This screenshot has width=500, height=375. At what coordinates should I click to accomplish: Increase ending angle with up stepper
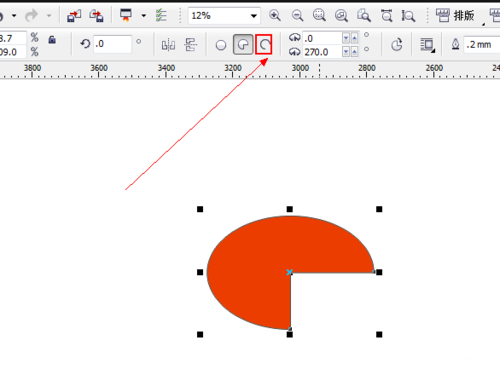coord(354,52)
